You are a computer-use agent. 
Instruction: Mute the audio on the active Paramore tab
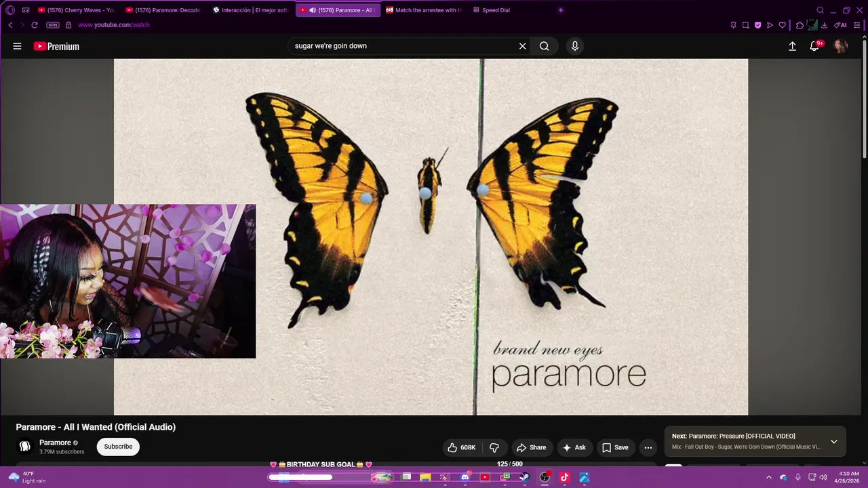313,10
